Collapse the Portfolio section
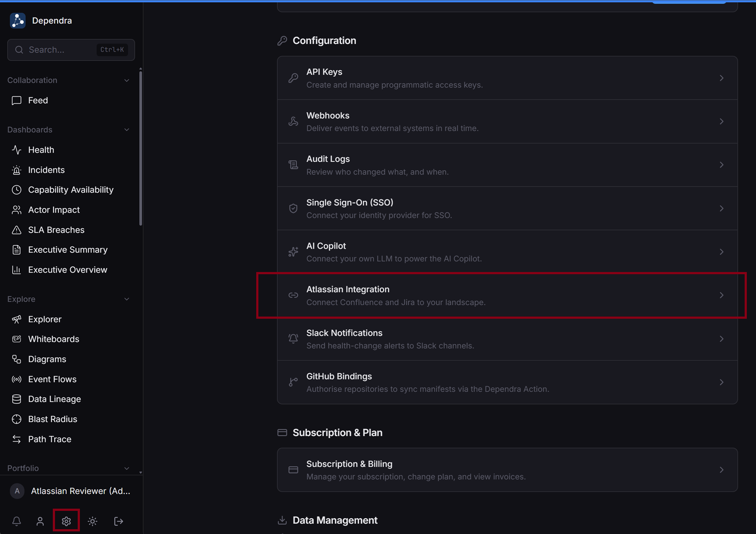 click(x=127, y=468)
